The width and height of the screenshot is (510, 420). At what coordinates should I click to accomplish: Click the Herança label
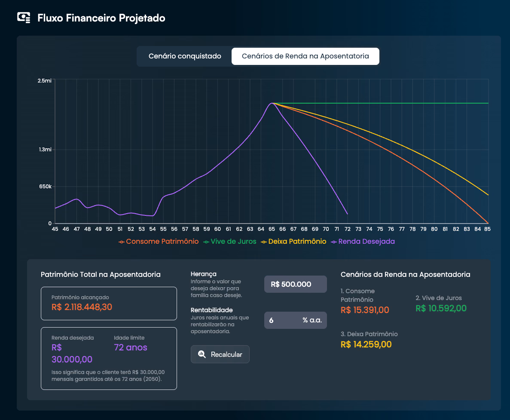point(203,274)
